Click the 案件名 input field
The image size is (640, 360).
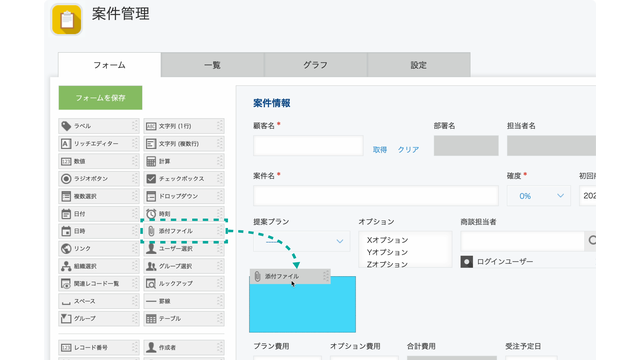point(376,196)
